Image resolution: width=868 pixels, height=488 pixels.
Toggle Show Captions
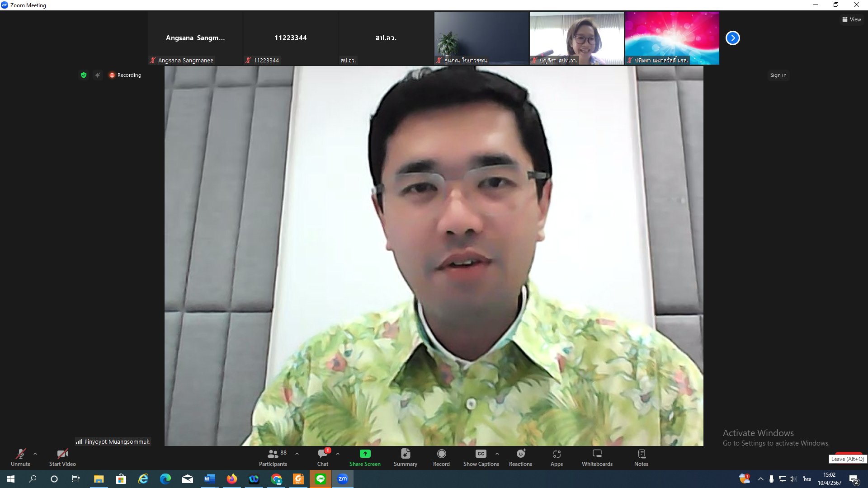pos(481,457)
